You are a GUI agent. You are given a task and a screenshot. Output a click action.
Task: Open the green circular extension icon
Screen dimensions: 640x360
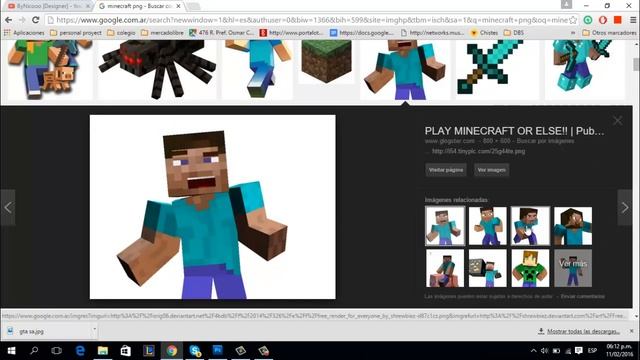coord(588,20)
